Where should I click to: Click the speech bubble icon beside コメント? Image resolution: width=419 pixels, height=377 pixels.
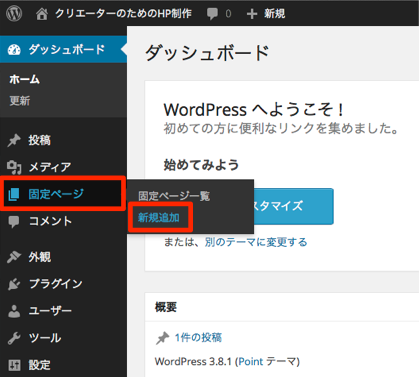coord(14,222)
